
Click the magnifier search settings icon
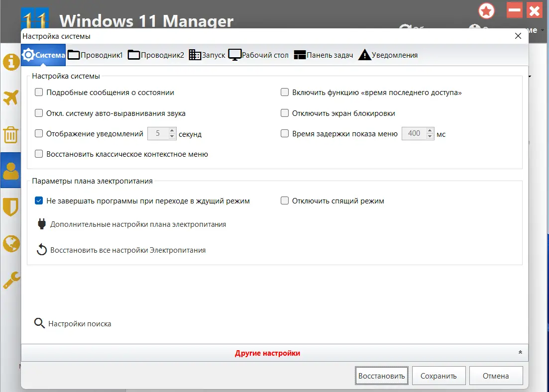click(39, 323)
